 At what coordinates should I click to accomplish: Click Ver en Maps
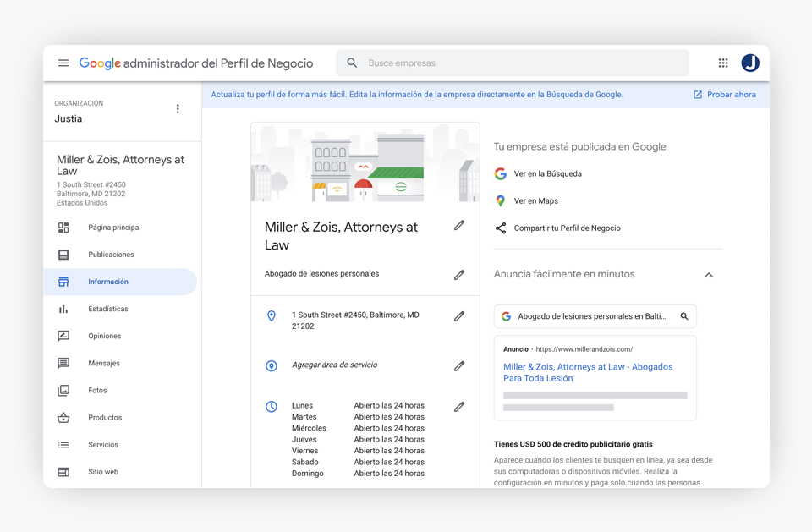(x=536, y=201)
